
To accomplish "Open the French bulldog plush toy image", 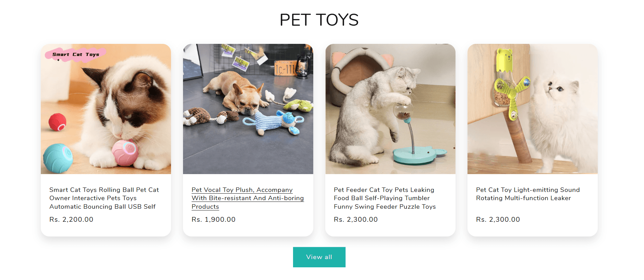I will coord(248,109).
